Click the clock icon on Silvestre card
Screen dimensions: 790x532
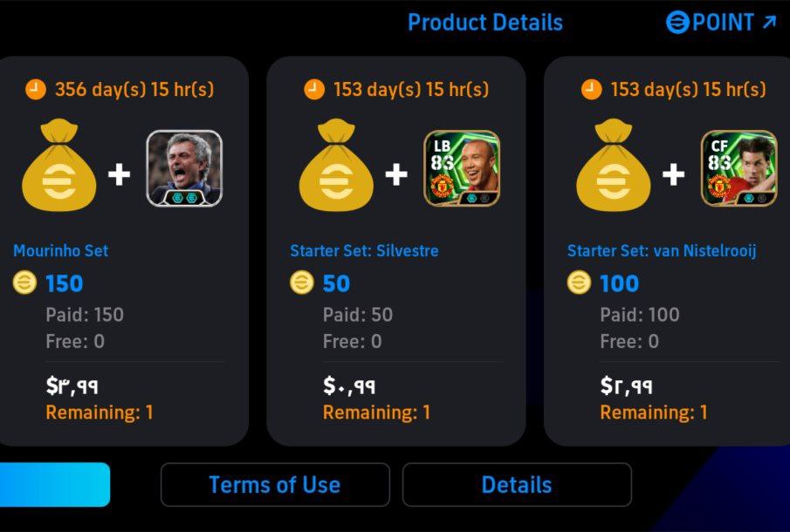click(x=314, y=89)
